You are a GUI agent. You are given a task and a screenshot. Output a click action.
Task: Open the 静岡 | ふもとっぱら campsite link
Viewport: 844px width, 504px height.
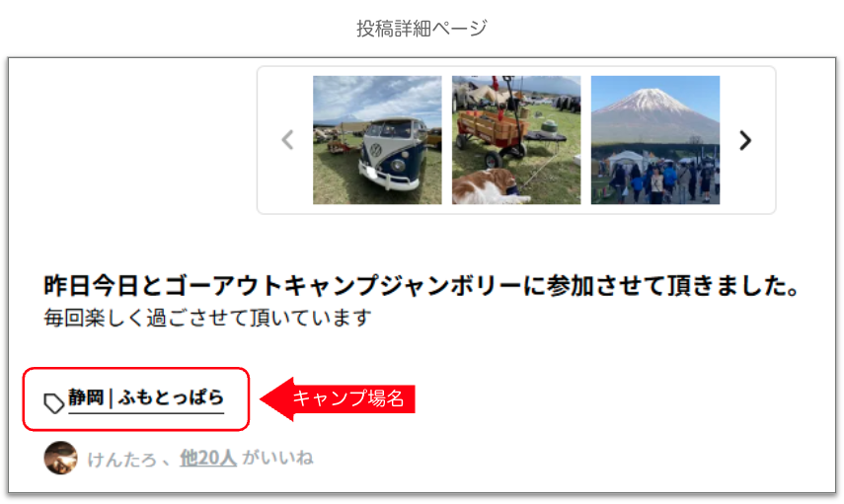146,398
